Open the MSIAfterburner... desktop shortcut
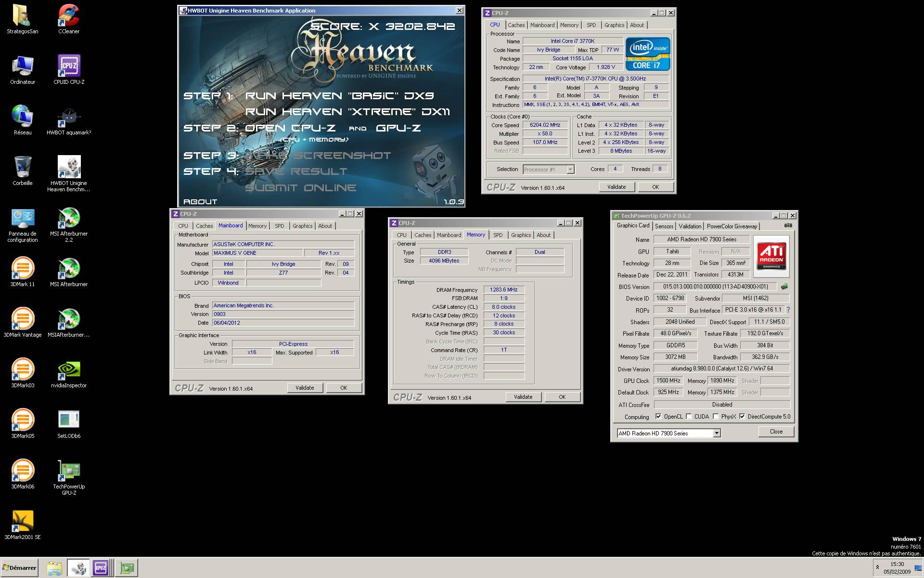Viewport: 924px width, 578px height. click(69, 323)
